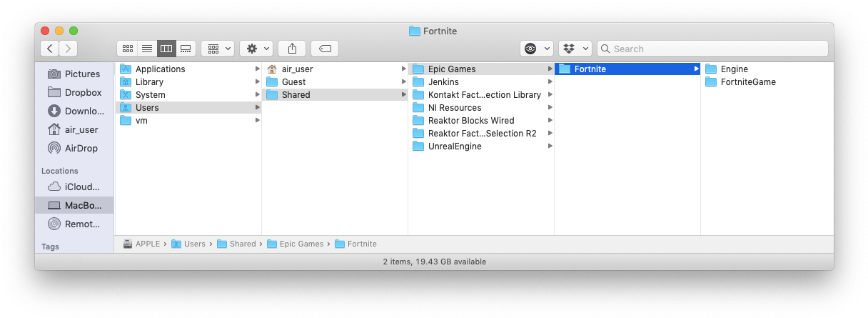Click the Fortnite window title folder icon

click(x=415, y=31)
